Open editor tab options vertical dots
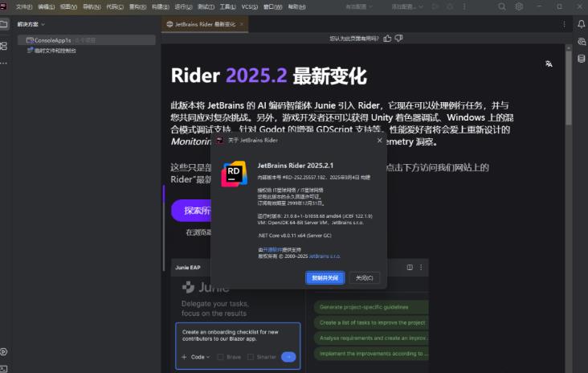 coord(564,24)
